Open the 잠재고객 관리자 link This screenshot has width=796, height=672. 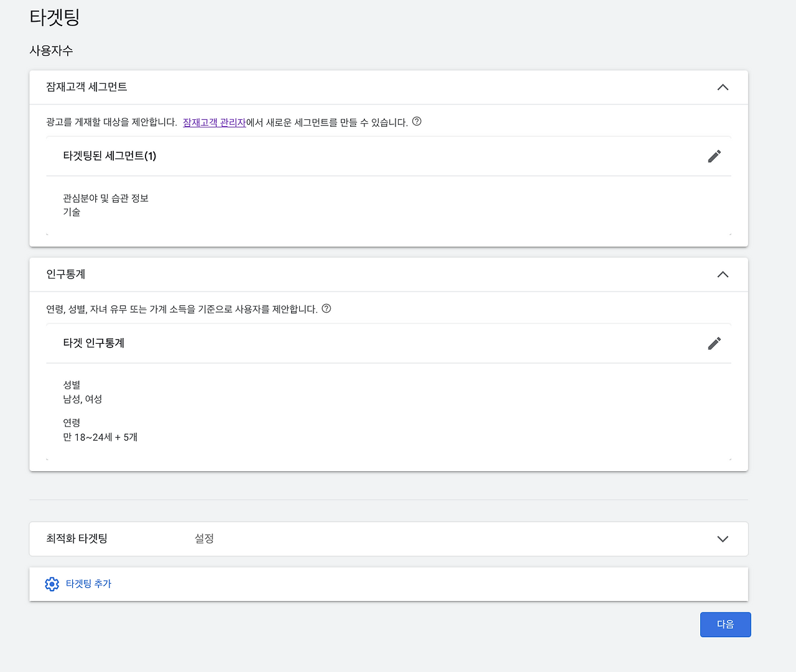click(x=214, y=122)
